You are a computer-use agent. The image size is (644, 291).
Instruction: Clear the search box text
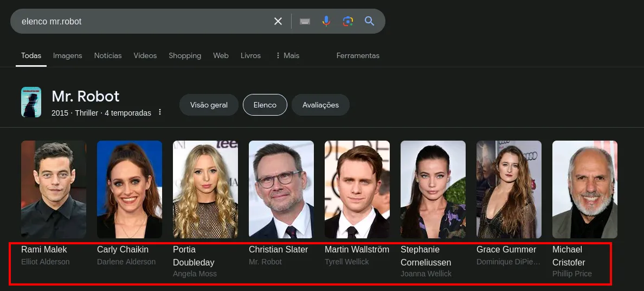[x=278, y=21]
